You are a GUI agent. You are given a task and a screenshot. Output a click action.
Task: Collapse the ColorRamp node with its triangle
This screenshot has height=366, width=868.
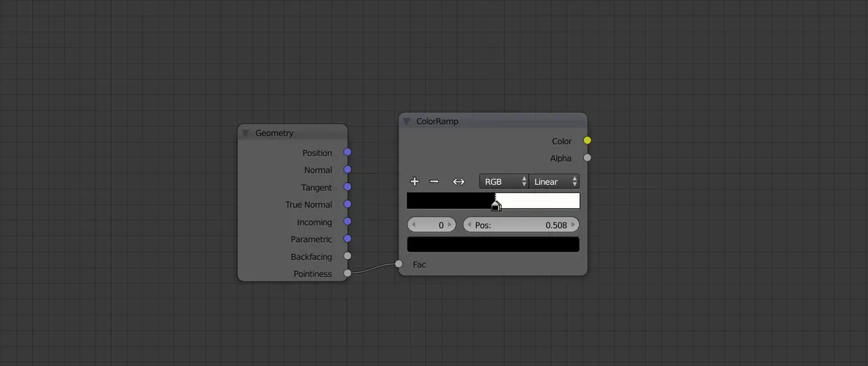(407, 121)
